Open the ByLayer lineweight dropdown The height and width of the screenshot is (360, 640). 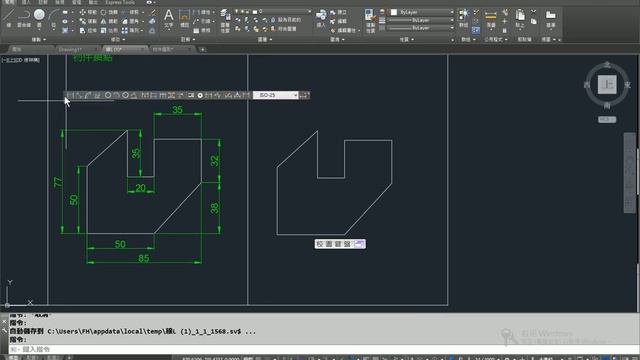[x=452, y=20]
